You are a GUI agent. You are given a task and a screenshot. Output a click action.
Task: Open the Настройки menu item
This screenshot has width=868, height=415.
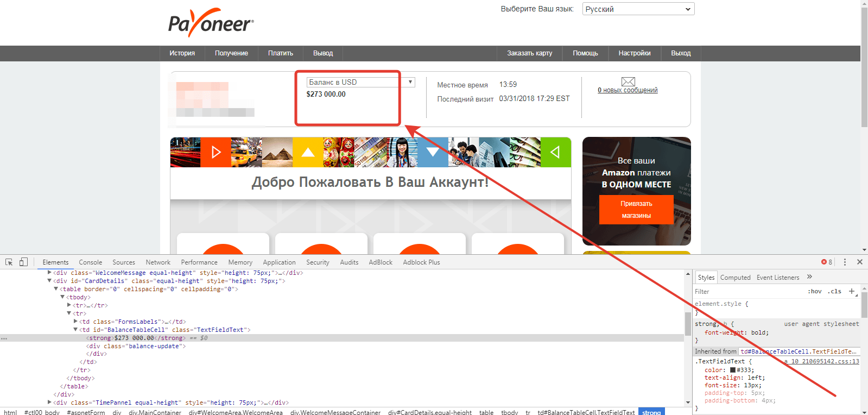tap(635, 53)
